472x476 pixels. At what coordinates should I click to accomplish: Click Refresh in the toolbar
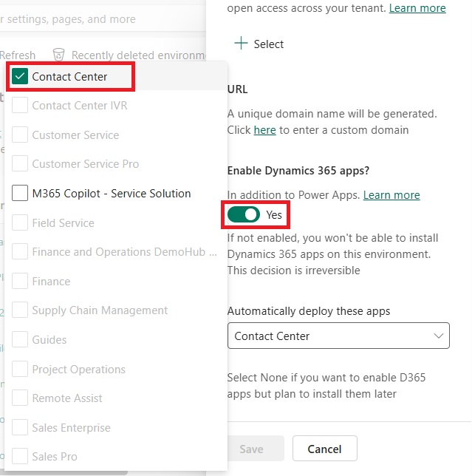pos(18,55)
